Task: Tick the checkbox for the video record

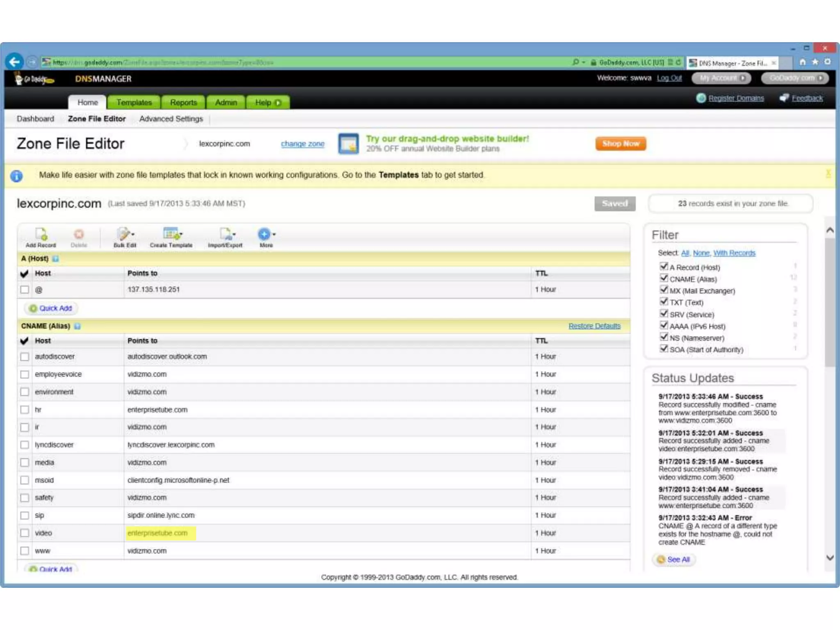Action: [25, 533]
